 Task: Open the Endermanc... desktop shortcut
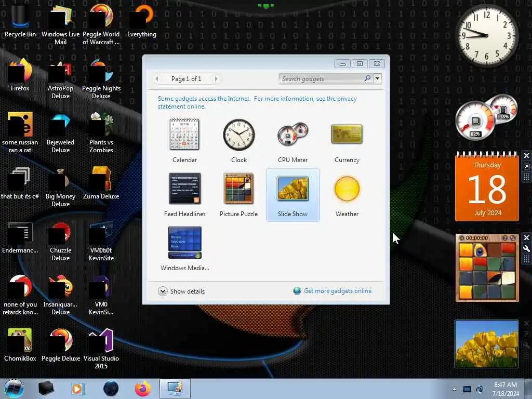pos(20,237)
